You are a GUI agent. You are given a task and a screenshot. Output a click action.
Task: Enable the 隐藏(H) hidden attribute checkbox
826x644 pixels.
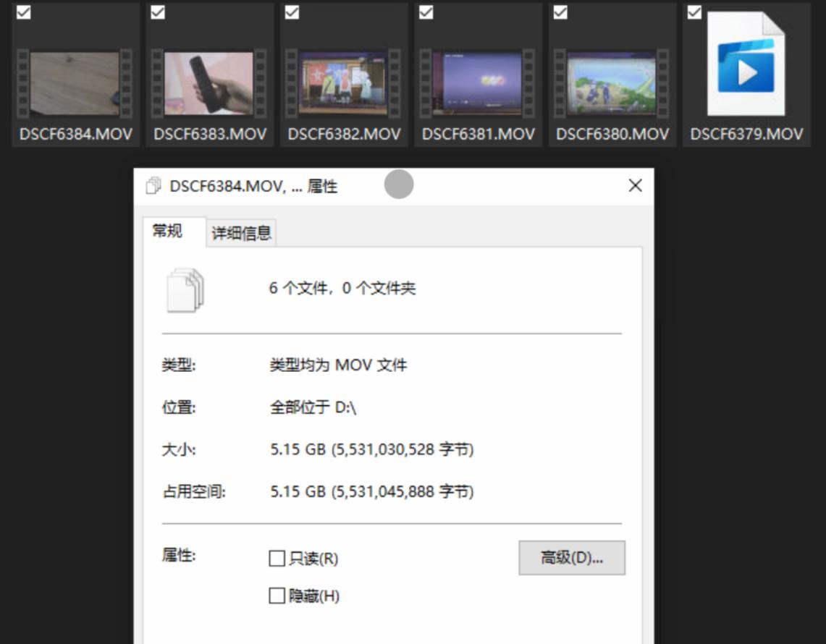pos(276,596)
